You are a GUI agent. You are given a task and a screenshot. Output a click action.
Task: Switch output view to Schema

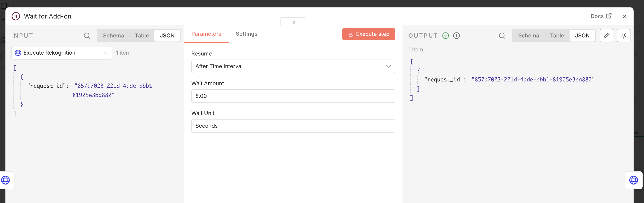pyautogui.click(x=528, y=36)
